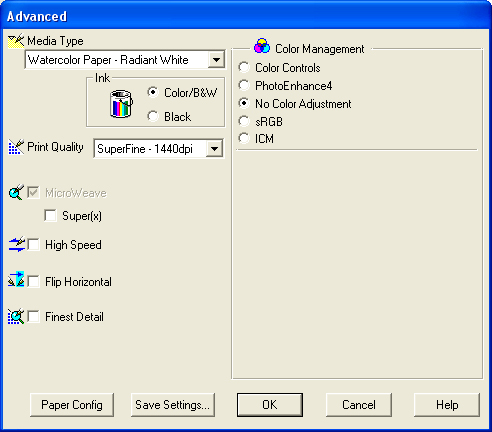Open the Media Type dropdown arrow
492x432 pixels.
pos(216,60)
